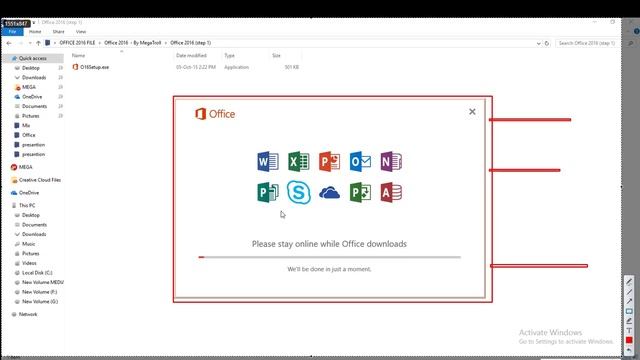
Task: Click the Access icon in Office installer
Action: (x=391, y=192)
